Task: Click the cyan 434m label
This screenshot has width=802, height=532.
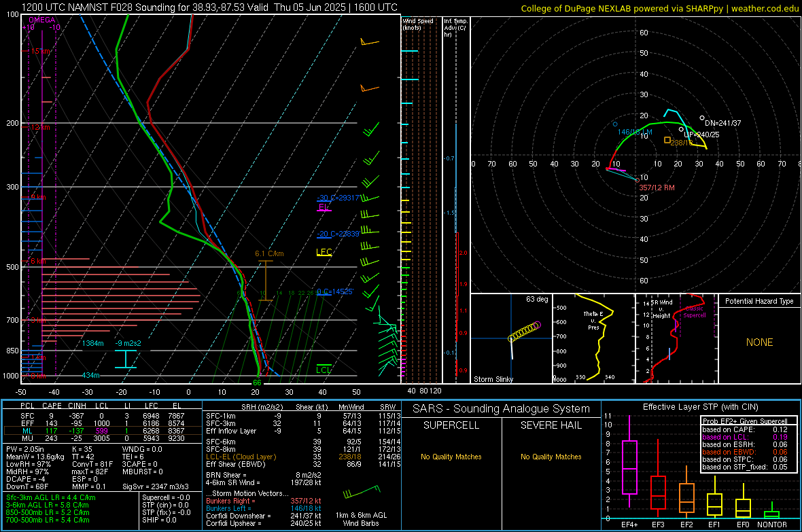Action: pyautogui.click(x=90, y=376)
